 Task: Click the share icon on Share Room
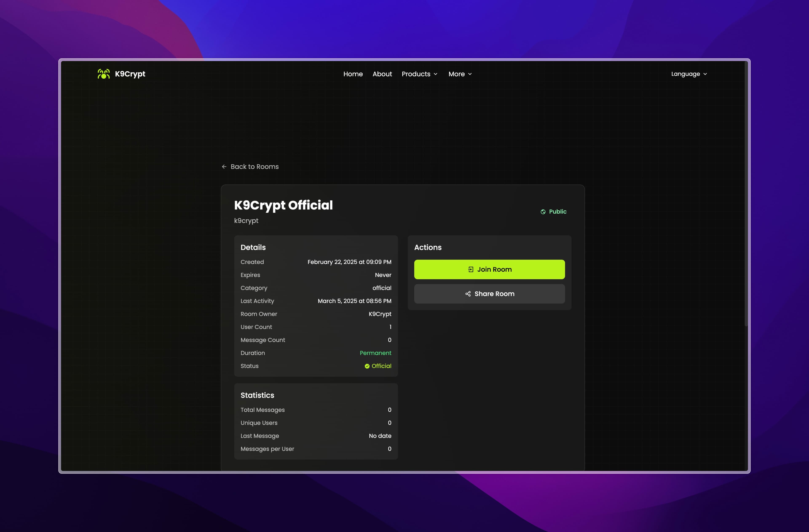coord(468,294)
